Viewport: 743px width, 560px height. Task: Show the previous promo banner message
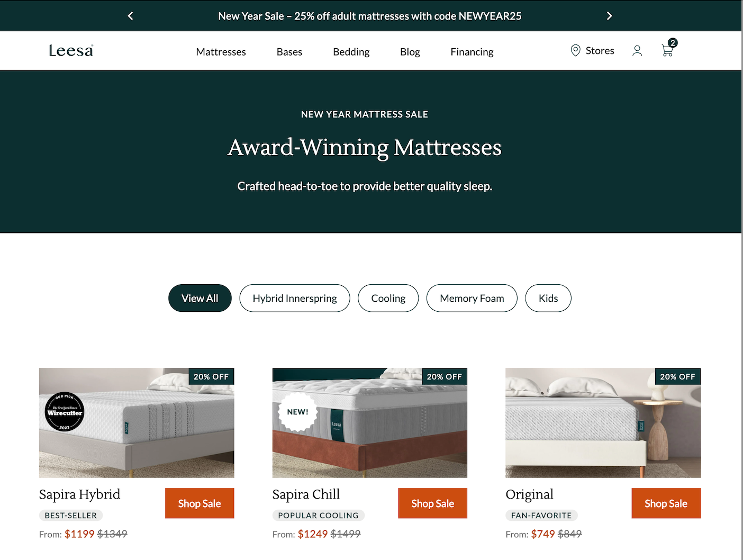click(x=130, y=16)
